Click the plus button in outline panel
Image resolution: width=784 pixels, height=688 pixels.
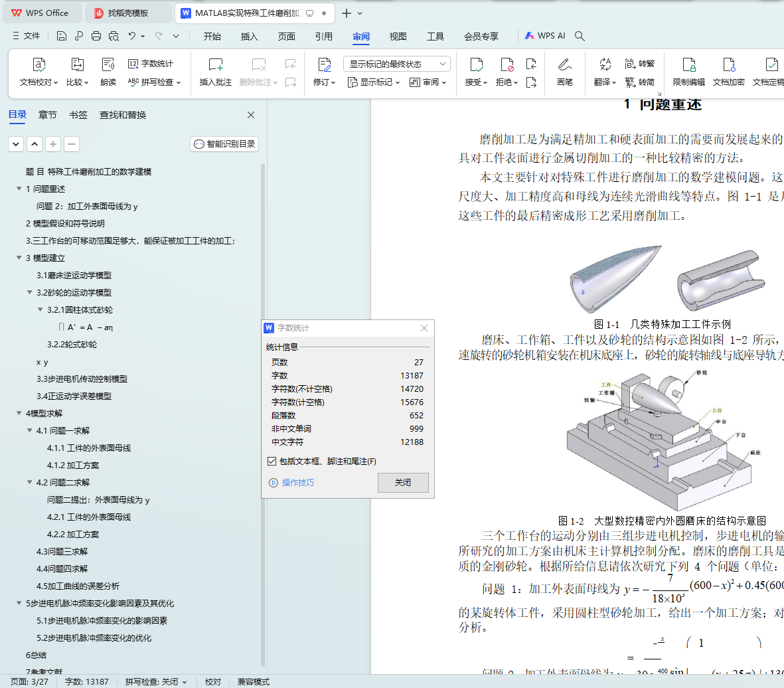(x=53, y=144)
